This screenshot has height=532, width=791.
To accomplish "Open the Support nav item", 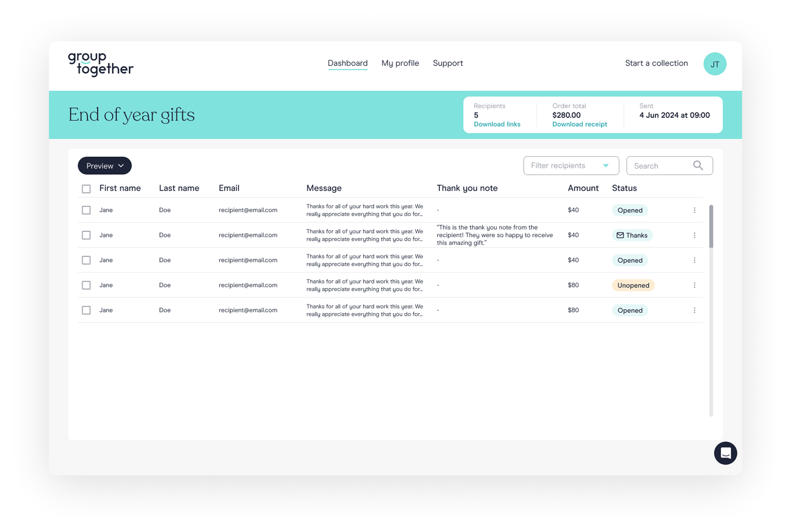I will pos(448,63).
